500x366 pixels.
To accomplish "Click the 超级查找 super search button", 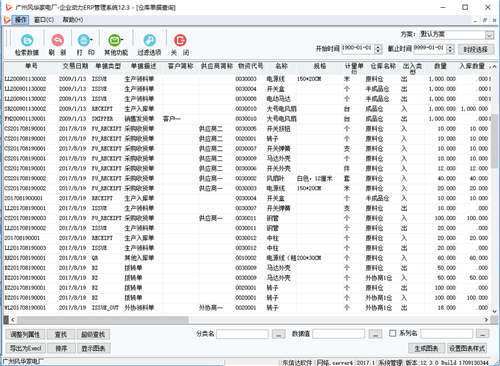I will (x=93, y=334).
